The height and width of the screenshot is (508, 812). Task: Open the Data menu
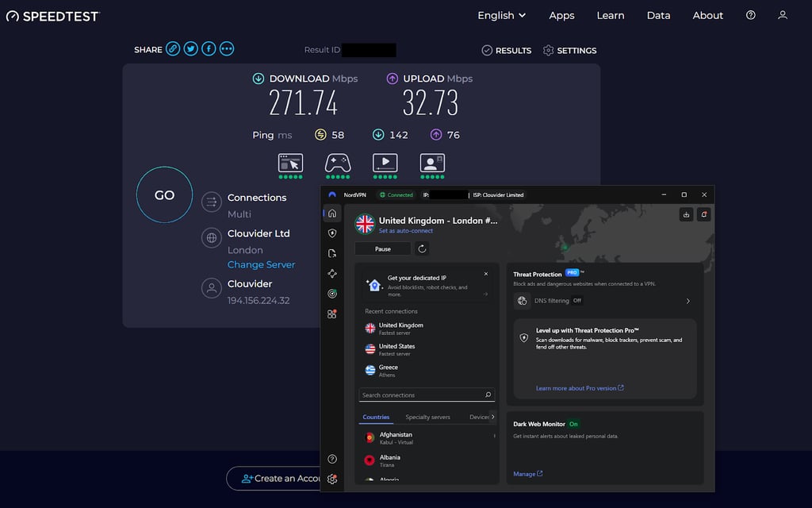pyautogui.click(x=658, y=16)
